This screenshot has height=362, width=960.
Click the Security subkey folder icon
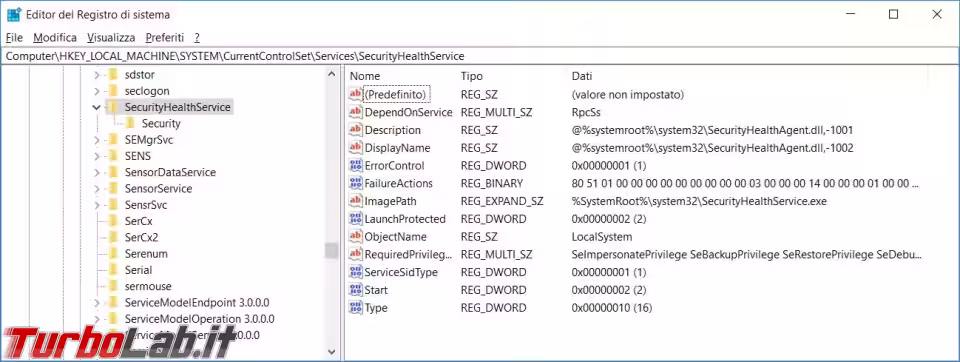[130, 123]
